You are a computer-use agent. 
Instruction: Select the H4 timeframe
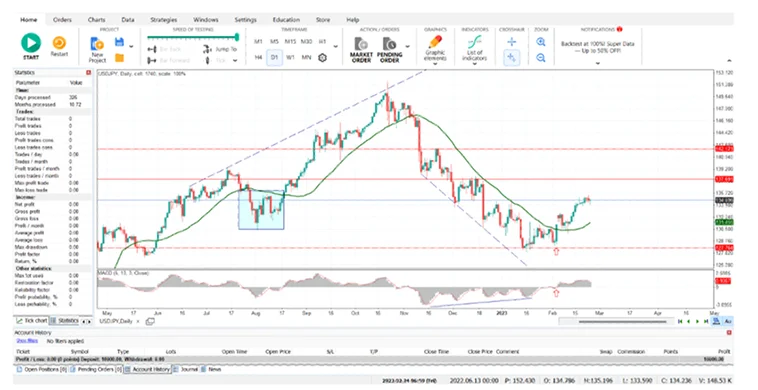tap(258, 58)
